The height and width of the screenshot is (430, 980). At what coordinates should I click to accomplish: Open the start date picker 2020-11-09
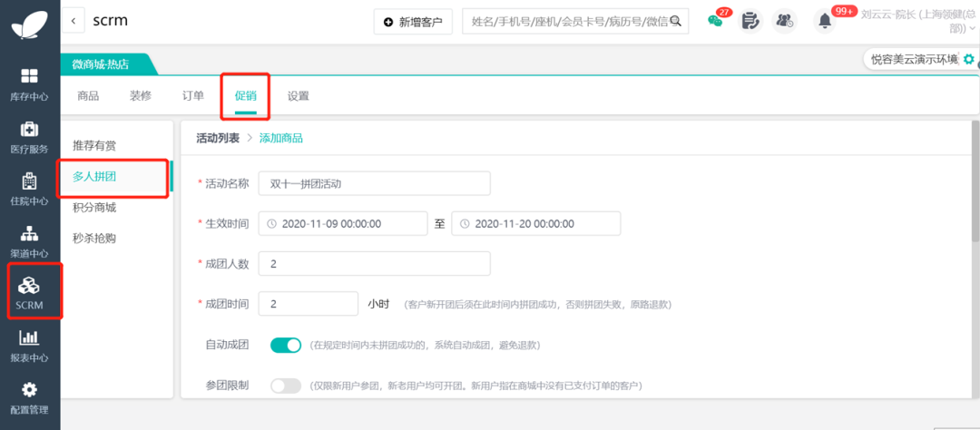[x=343, y=224]
